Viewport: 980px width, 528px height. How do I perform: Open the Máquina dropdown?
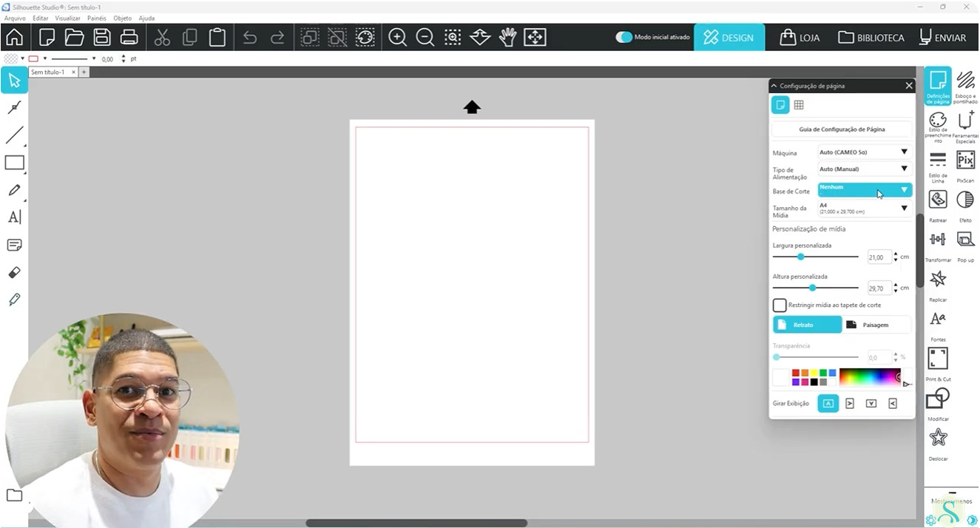865,152
